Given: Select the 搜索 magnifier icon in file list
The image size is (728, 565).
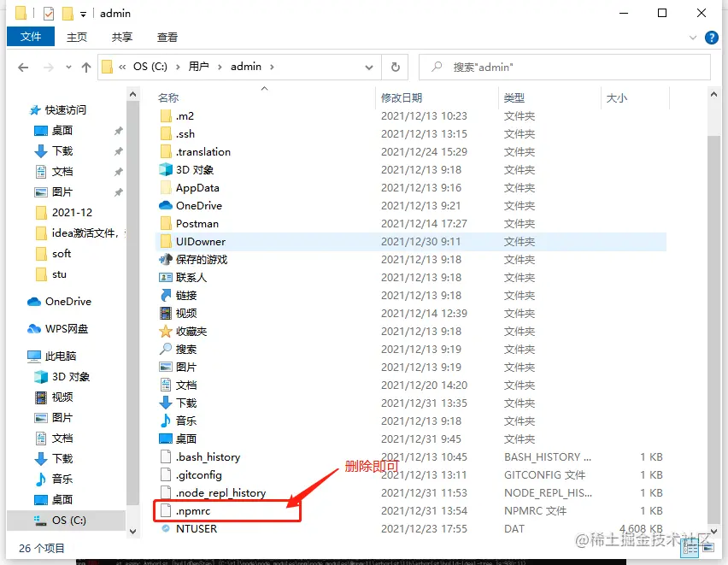Looking at the screenshot, I should [166, 349].
